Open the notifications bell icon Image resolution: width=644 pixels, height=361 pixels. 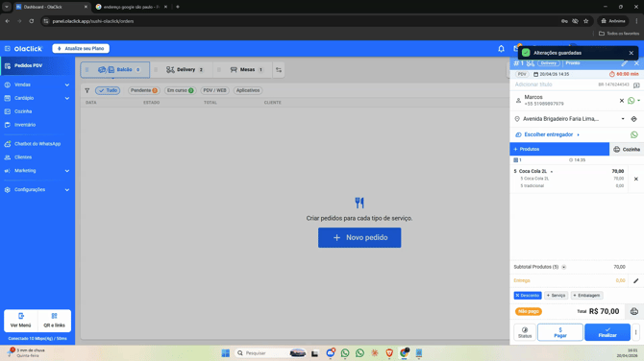click(x=501, y=49)
